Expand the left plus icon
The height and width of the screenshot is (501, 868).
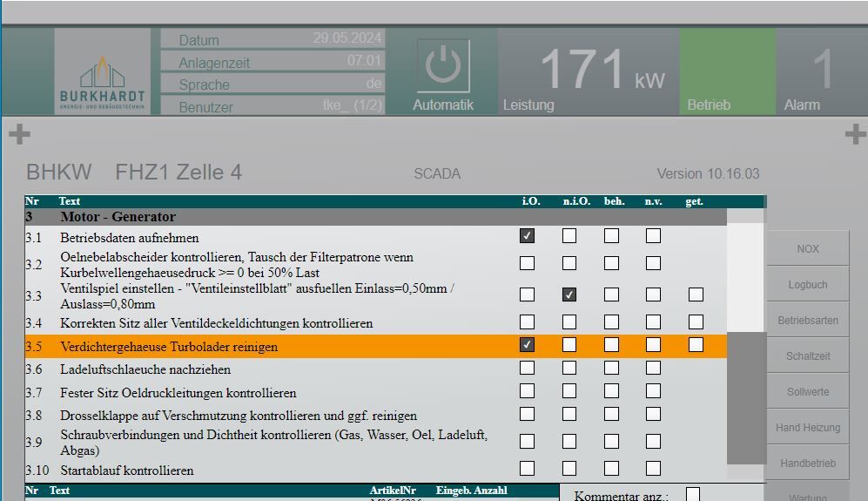pos(19,134)
